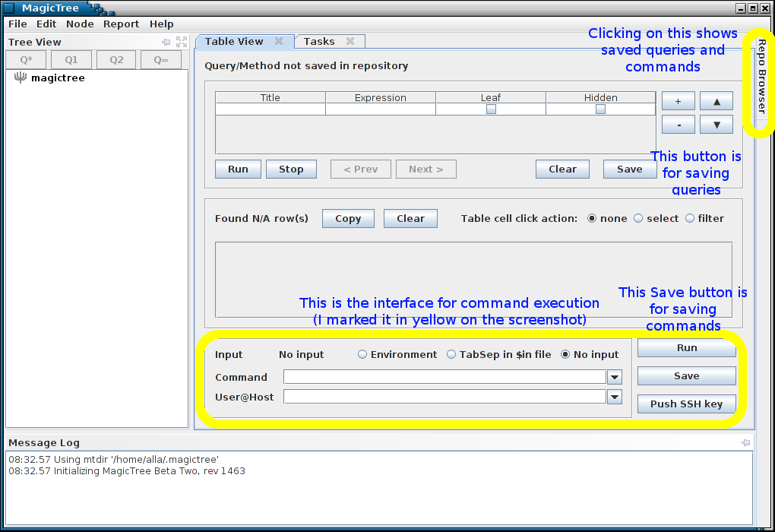The image size is (775, 532).
Task: Switch to the Tasks tab
Action: coord(319,42)
